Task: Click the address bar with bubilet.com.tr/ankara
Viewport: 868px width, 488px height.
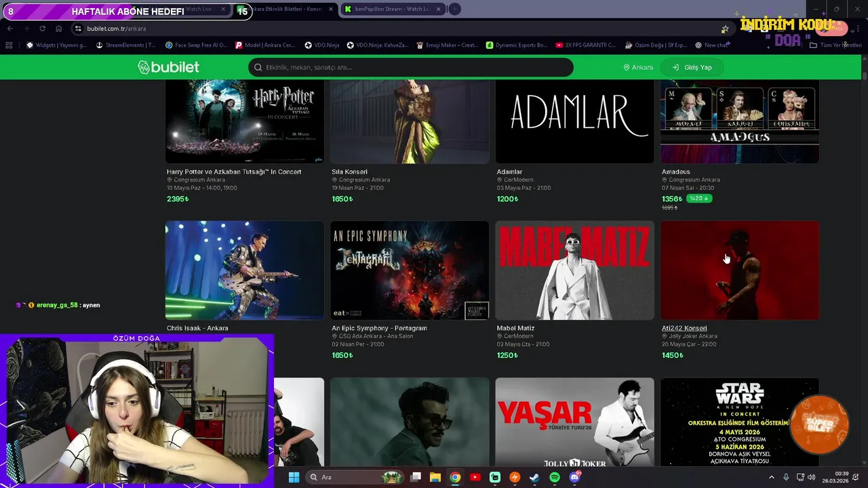Action: (x=400, y=28)
